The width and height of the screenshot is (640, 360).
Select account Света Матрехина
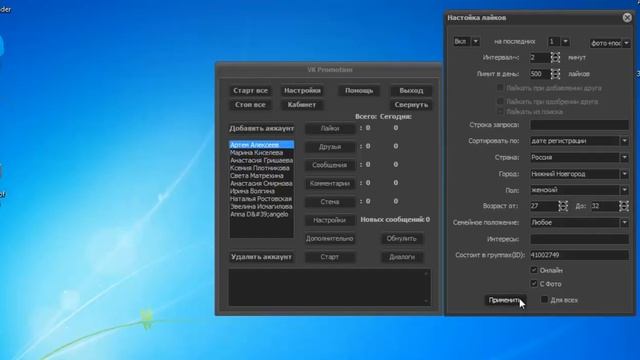click(261, 176)
